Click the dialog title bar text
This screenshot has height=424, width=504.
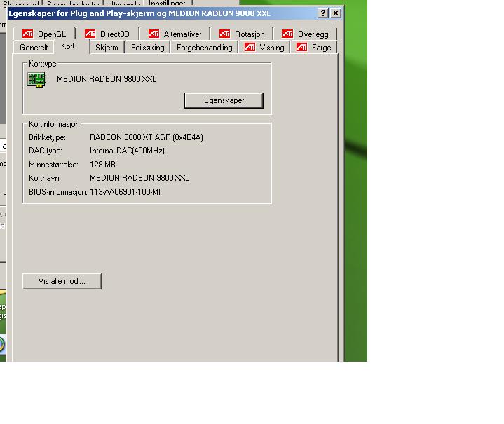[x=139, y=13]
